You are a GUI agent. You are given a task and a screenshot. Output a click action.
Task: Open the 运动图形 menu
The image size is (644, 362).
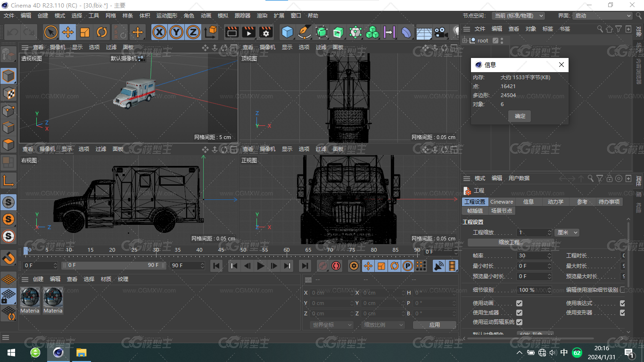(167, 16)
